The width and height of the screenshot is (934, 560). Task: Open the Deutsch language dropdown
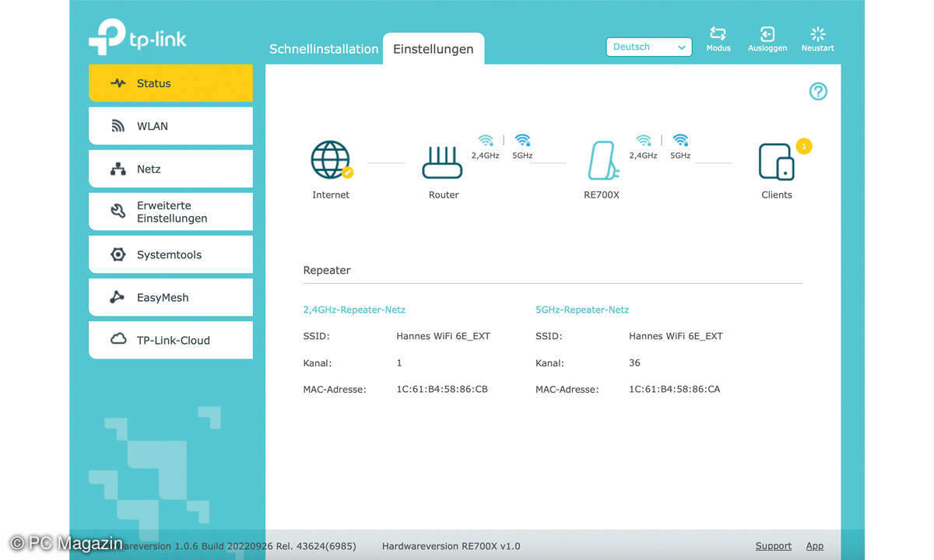649,47
